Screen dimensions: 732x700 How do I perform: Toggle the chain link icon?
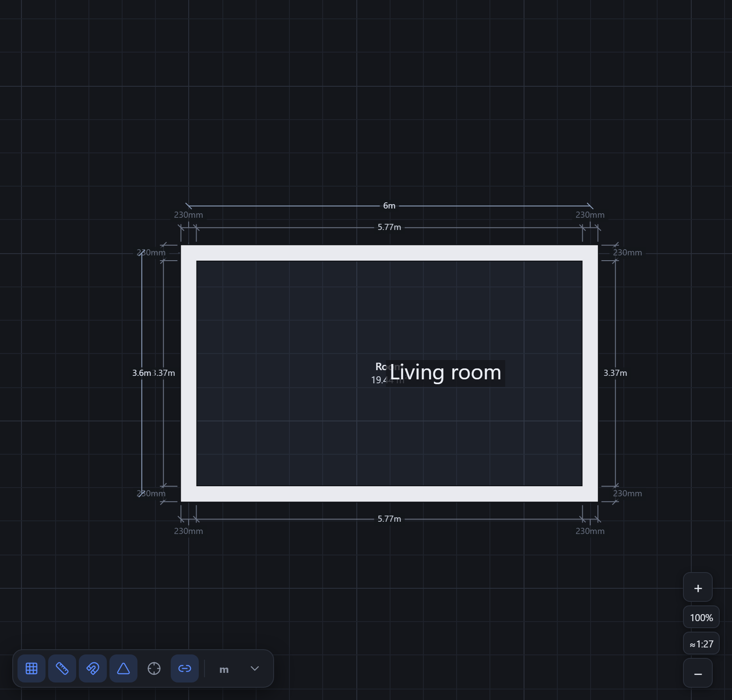tap(185, 668)
